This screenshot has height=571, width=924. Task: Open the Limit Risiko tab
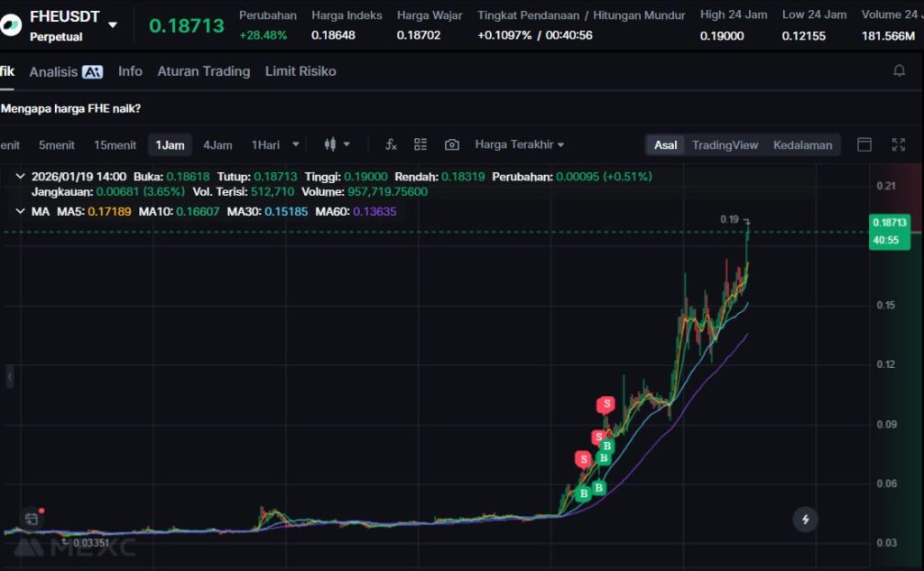tap(300, 71)
